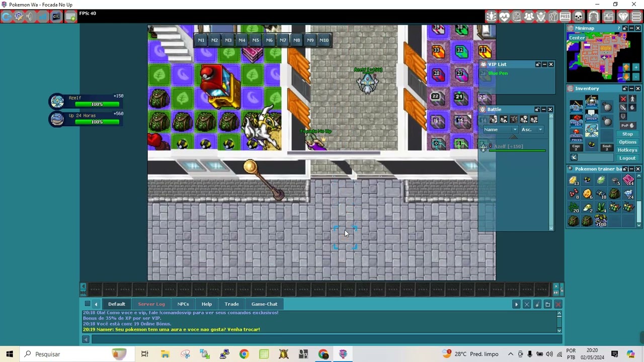Viewport: 644px width, 362px height.
Task: Open the skull deaths icon in top toolbar
Action: click(x=578, y=17)
